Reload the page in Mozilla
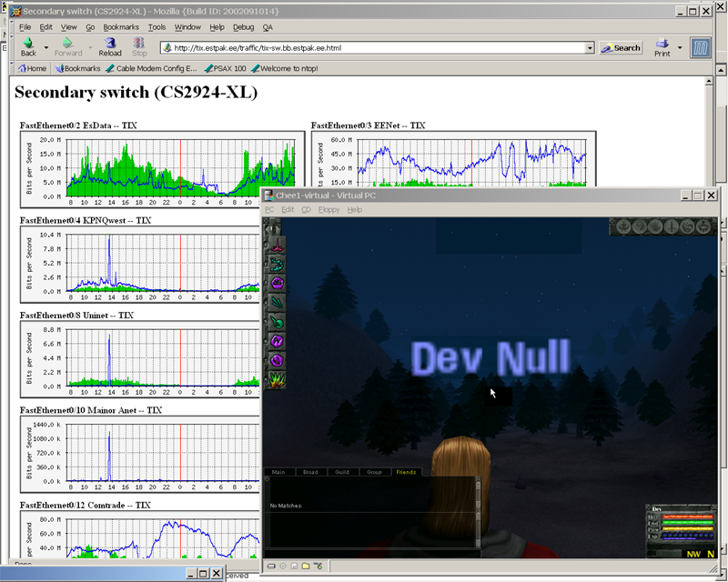Screen dimensions: 728x582 110,47
